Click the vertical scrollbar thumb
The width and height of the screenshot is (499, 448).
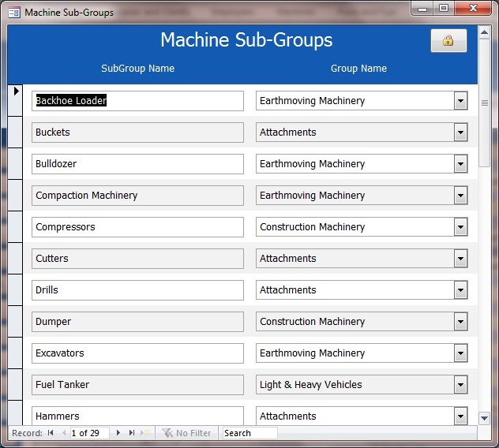(x=484, y=103)
